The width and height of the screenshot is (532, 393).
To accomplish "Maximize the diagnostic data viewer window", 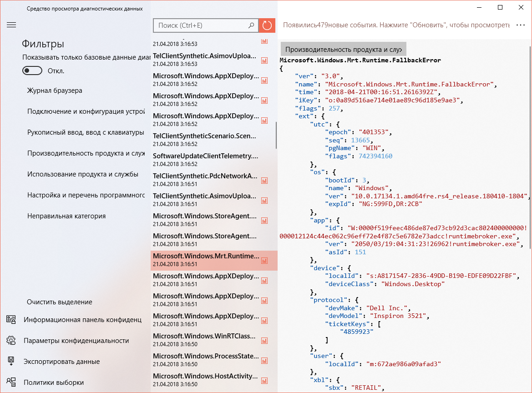I will point(500,7).
